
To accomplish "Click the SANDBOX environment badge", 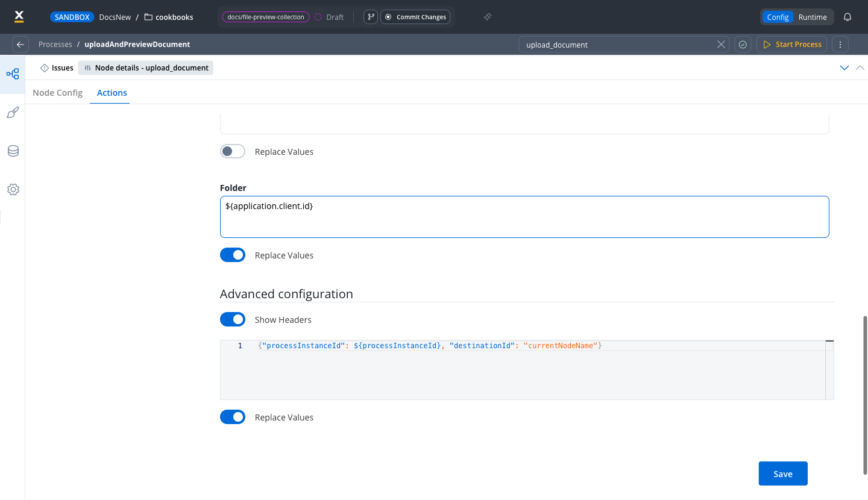I will click(72, 17).
